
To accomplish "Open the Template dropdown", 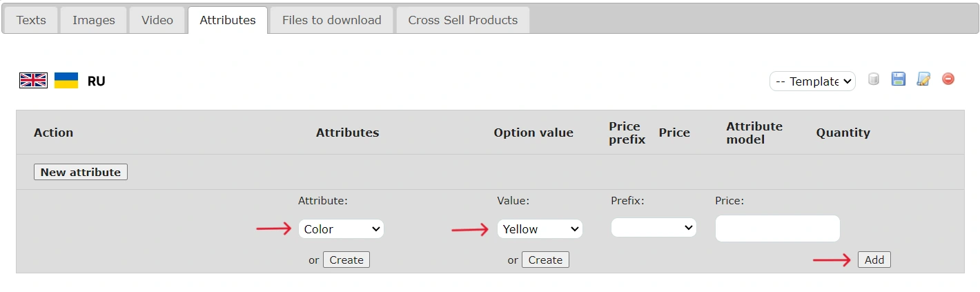I will 812,81.
